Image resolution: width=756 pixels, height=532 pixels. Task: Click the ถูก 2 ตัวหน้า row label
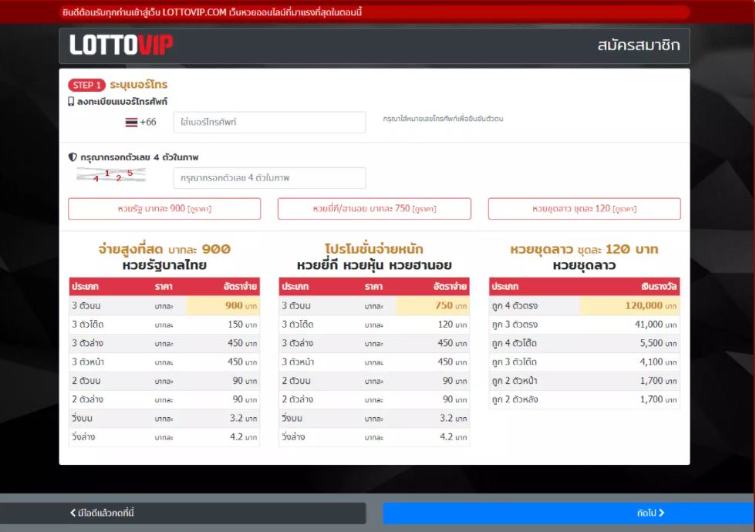tap(515, 381)
